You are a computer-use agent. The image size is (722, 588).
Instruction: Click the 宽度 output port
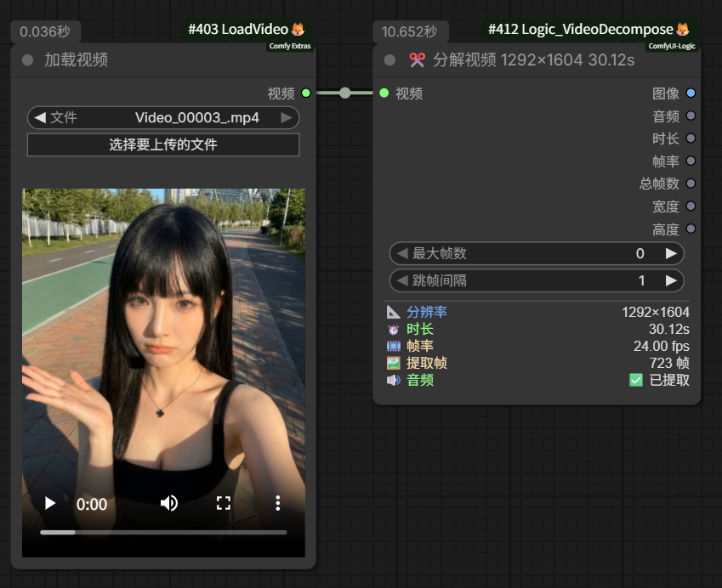coord(691,206)
